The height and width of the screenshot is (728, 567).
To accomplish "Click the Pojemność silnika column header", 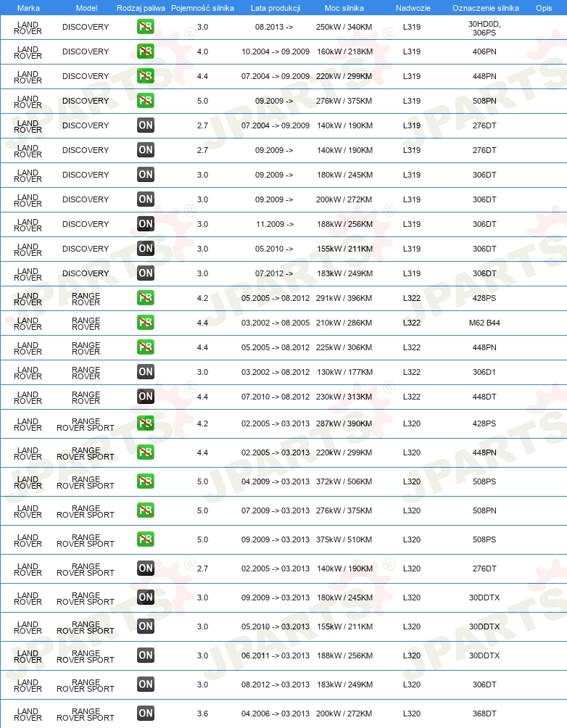I will pyautogui.click(x=202, y=8).
